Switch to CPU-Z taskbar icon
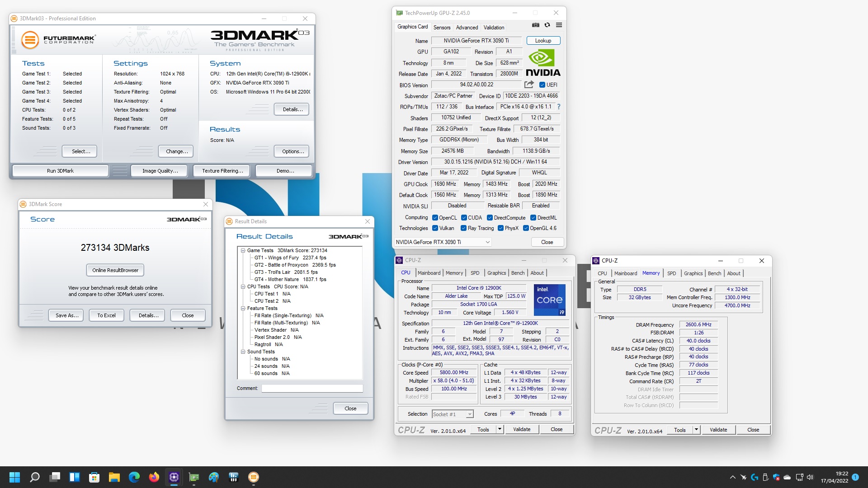Screen dimensions: 868x488 (x=174, y=477)
